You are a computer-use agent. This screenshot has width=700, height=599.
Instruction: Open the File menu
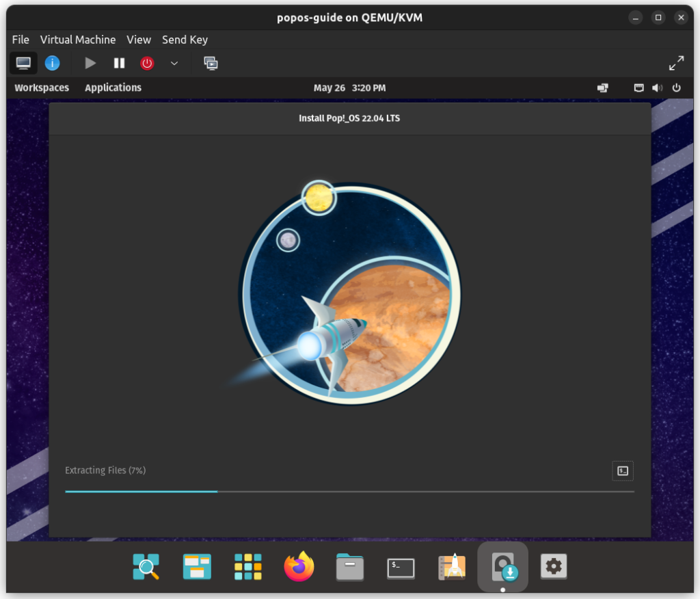(21, 40)
